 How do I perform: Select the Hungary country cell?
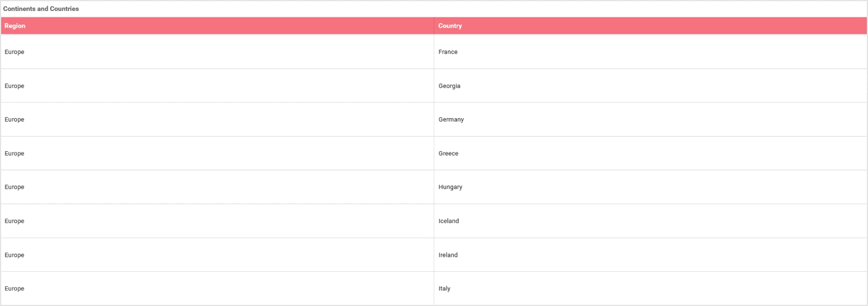tap(450, 187)
